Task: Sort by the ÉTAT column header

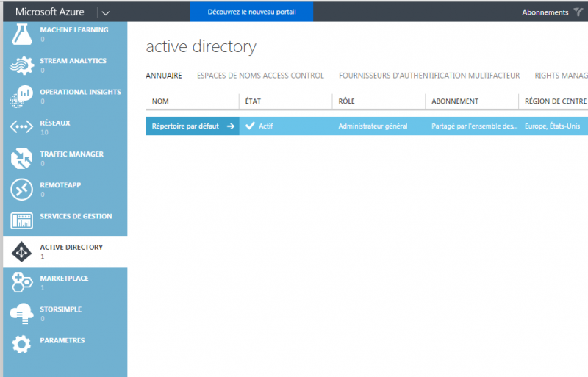Action: point(253,101)
